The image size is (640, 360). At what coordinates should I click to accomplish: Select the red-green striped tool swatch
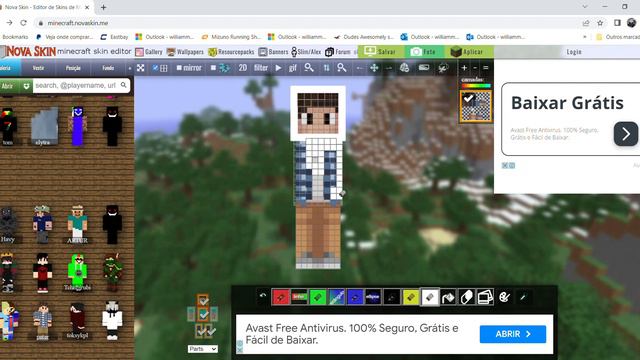[x=299, y=297]
